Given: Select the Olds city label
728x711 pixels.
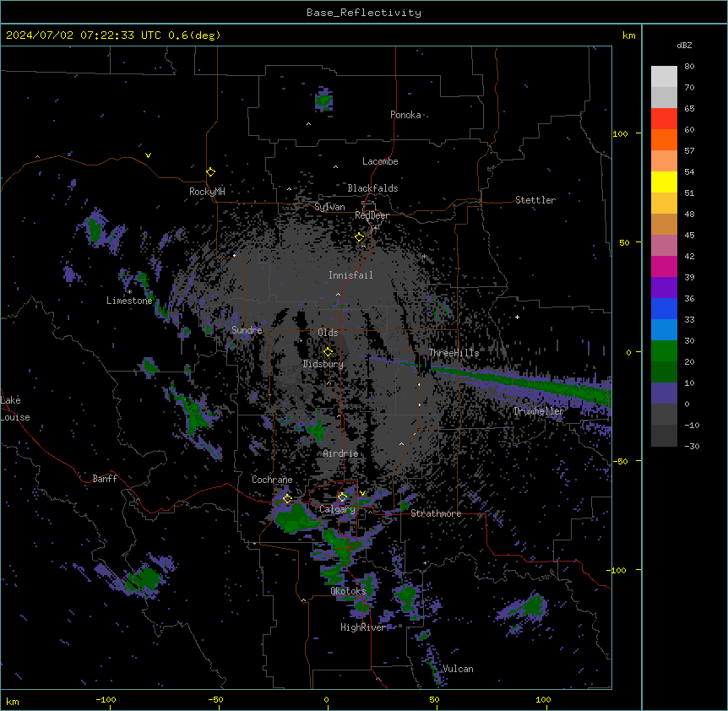Looking at the screenshot, I should point(328,333).
